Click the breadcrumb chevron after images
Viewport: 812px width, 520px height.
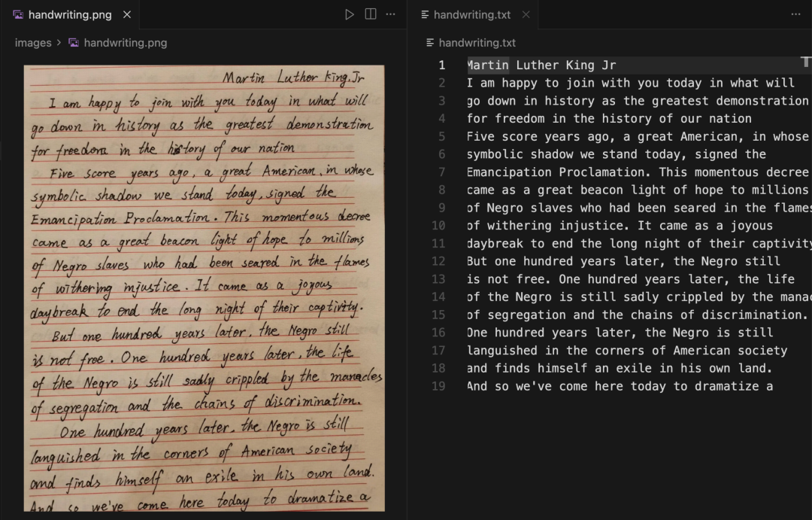point(59,42)
